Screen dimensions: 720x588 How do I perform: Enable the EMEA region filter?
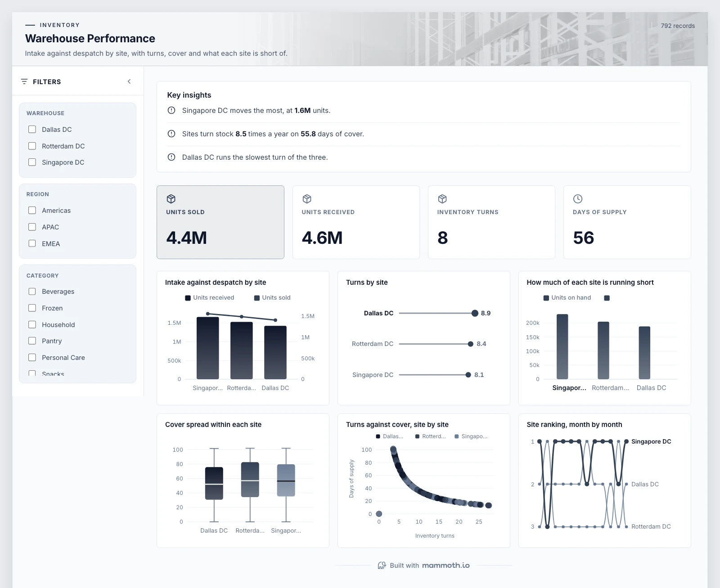pos(32,243)
